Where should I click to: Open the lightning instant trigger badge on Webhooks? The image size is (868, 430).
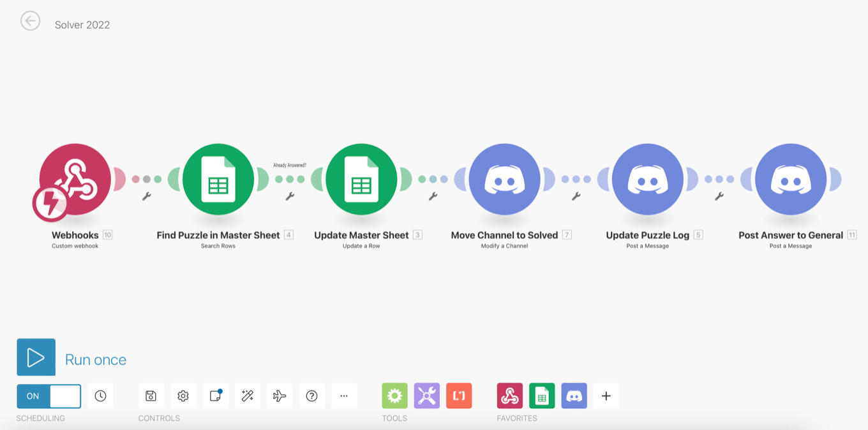(51, 203)
